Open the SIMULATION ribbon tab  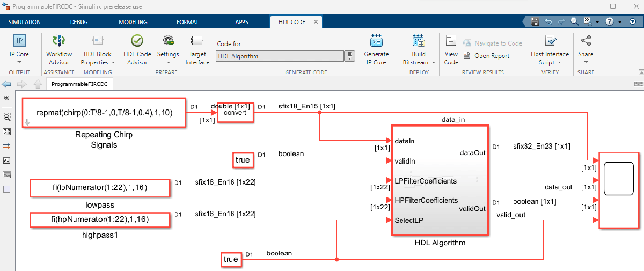point(25,22)
